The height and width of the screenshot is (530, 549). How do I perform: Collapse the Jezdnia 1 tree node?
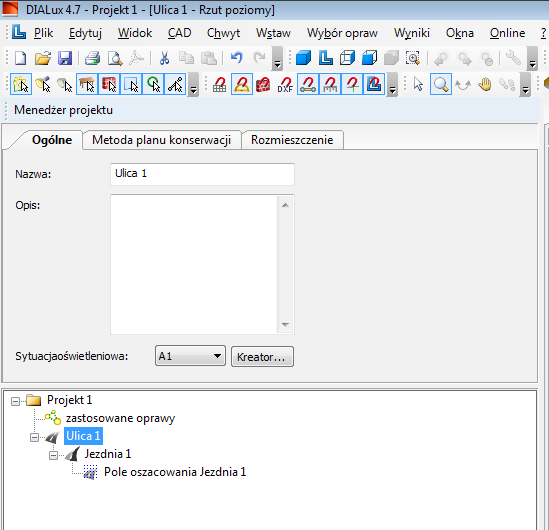tap(53, 455)
